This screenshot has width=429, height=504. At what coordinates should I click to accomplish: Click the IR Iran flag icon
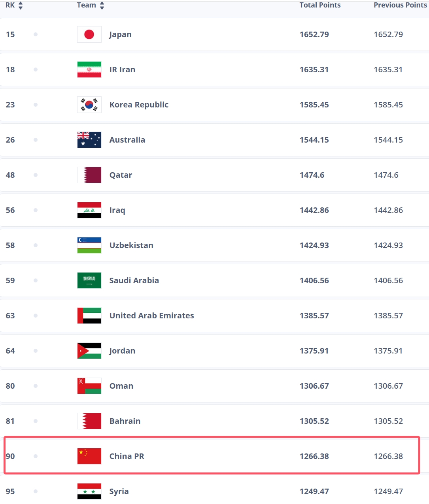coord(89,70)
